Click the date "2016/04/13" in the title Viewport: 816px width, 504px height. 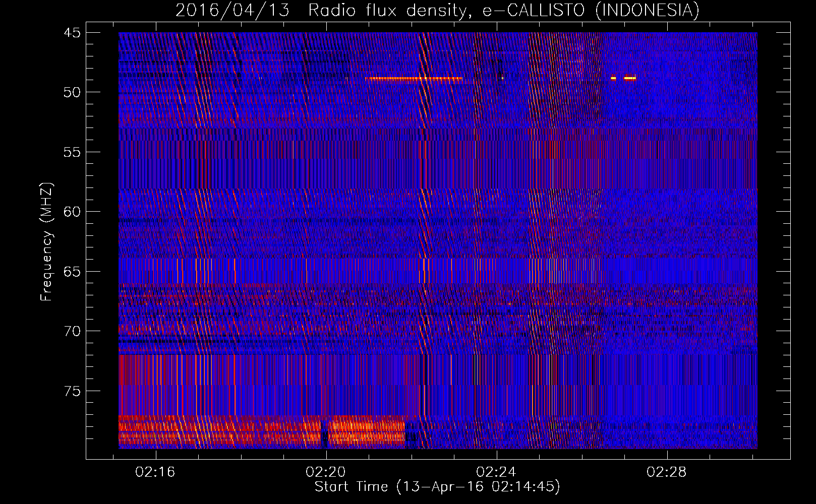click(232, 10)
